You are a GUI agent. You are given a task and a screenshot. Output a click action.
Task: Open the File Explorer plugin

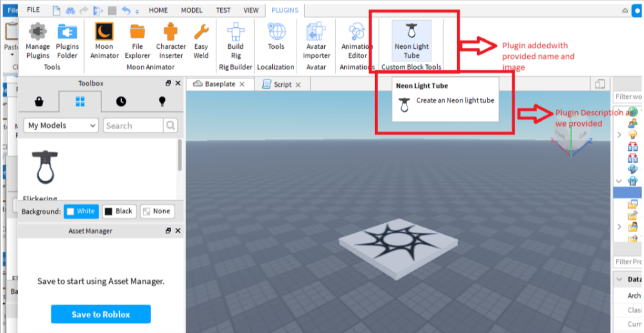pos(137,41)
